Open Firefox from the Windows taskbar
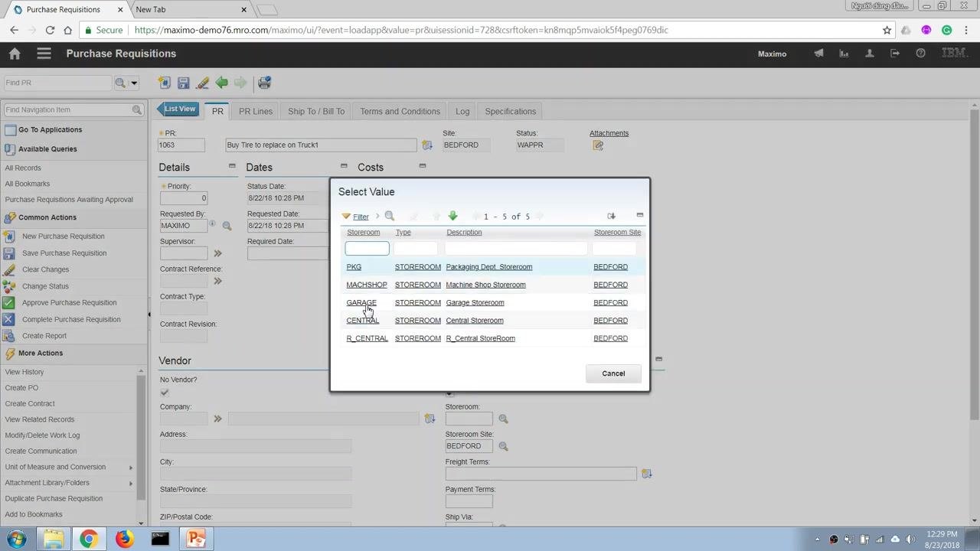Viewport: 980px width, 551px height. tap(124, 539)
